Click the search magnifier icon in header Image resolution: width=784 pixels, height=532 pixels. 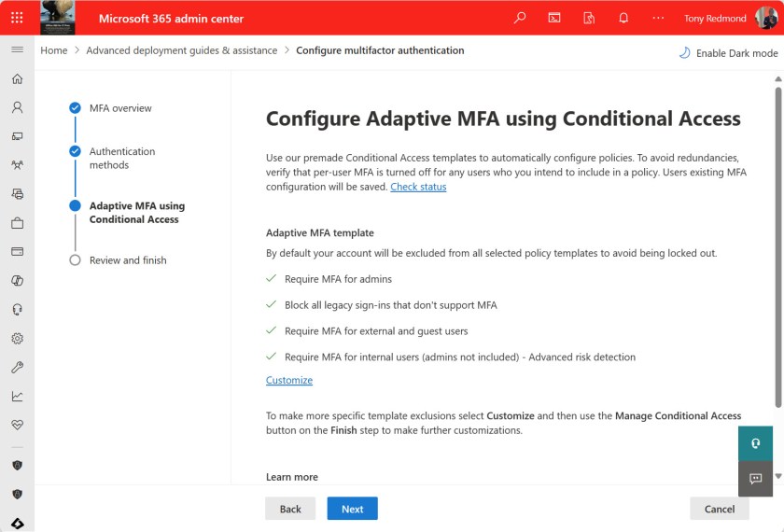click(x=520, y=18)
